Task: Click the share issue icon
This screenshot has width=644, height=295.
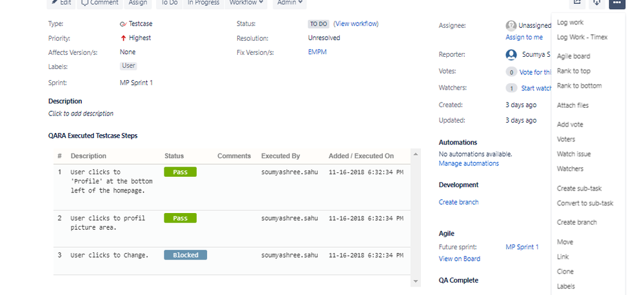Action: [x=577, y=3]
